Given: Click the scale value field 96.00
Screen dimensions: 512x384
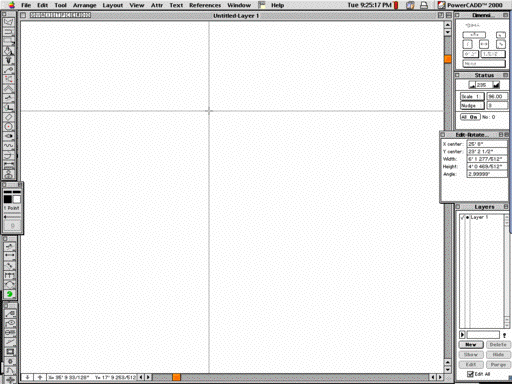Looking at the screenshot, I should tap(497, 96).
